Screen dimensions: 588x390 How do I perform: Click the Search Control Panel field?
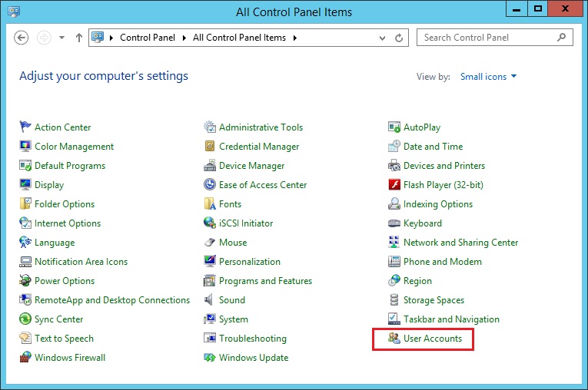click(488, 38)
